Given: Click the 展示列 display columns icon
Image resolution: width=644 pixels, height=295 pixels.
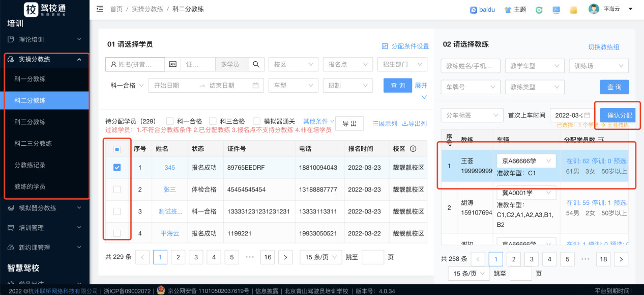Looking at the screenshot, I should pos(375,123).
